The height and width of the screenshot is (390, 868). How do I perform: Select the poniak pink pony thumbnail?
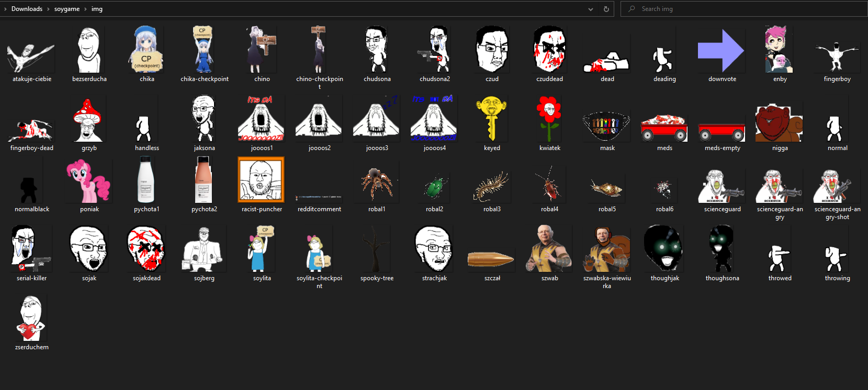(88, 181)
